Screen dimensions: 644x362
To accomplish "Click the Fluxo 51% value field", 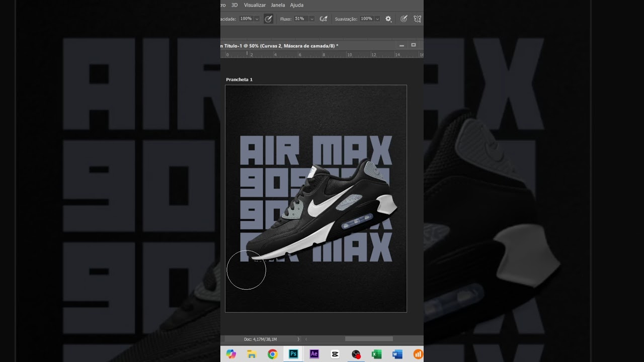I will pos(300,19).
